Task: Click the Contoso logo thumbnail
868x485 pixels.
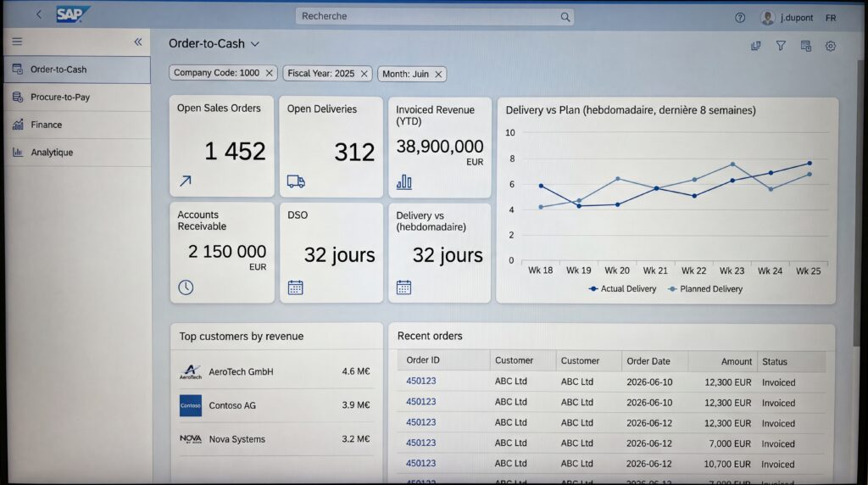Action: (x=191, y=405)
